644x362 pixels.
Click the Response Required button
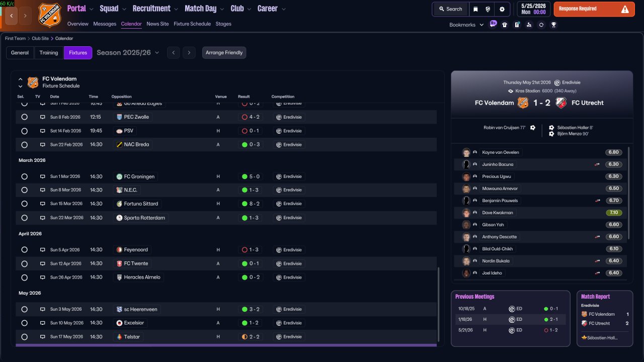click(x=594, y=9)
